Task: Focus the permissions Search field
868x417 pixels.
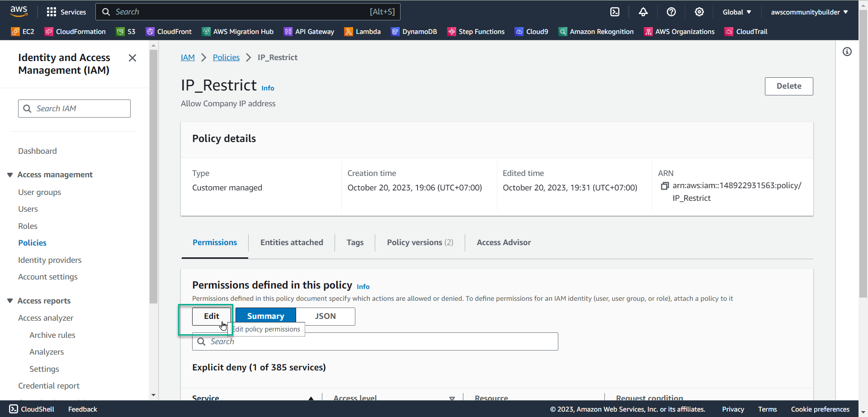Action: [375, 341]
